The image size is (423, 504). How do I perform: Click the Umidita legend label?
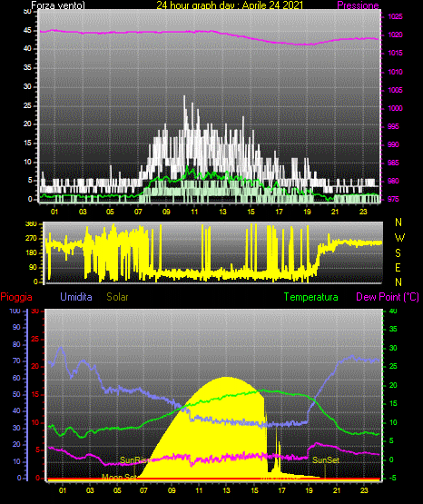76,297
